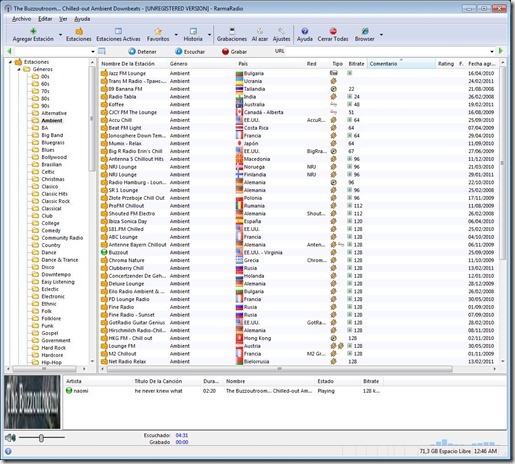Viewport: 515px width, 464px height.
Task: Click the green back arrow icon
Action: pos(9,51)
